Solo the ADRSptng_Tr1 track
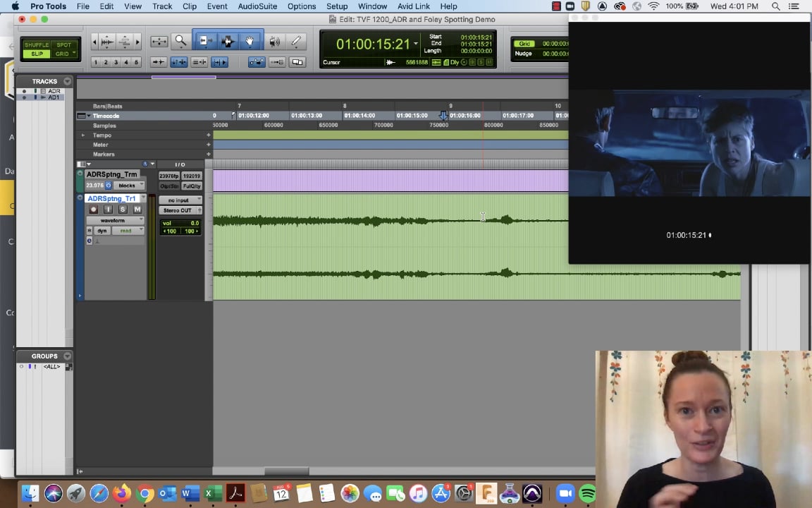This screenshot has height=508, width=812. click(x=123, y=210)
